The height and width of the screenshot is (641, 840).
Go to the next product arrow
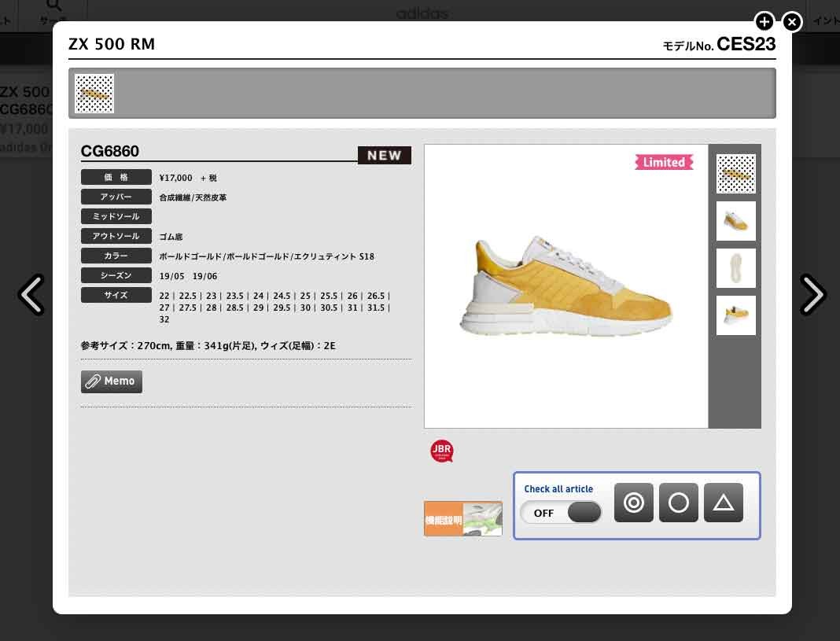tap(812, 295)
